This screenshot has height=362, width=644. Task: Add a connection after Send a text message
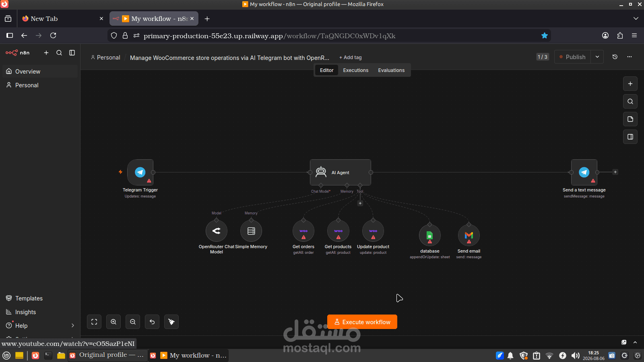pos(615,172)
